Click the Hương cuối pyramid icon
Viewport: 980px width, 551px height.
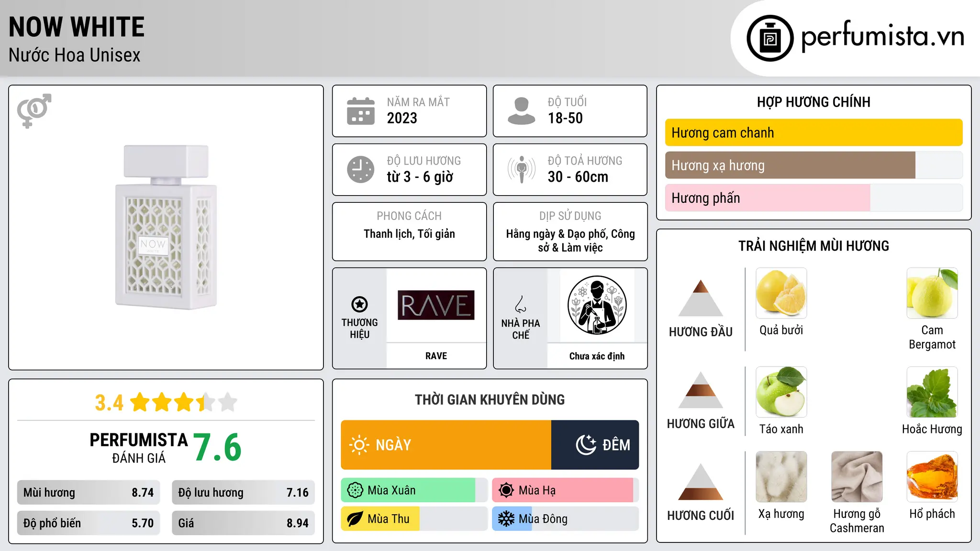(701, 482)
